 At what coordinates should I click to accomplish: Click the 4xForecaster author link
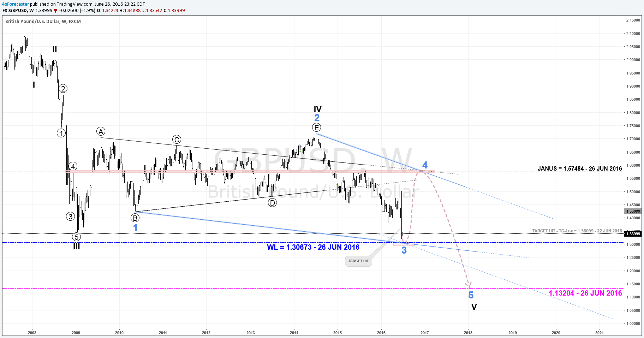[x=16, y=4]
